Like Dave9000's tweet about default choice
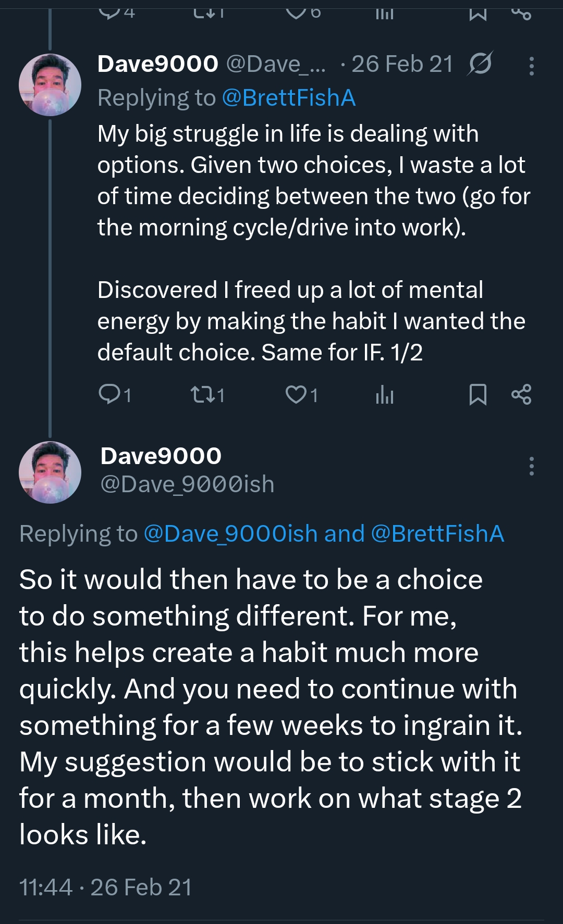The image size is (563, 924). point(296,394)
